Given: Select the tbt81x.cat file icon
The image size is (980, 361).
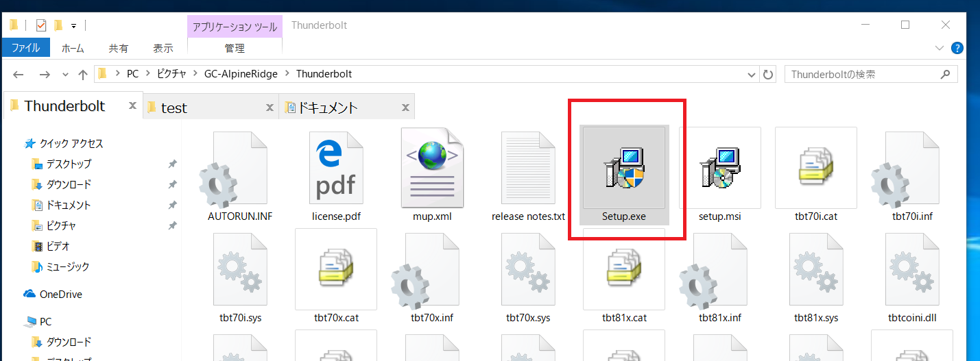Looking at the screenshot, I should click(624, 269).
